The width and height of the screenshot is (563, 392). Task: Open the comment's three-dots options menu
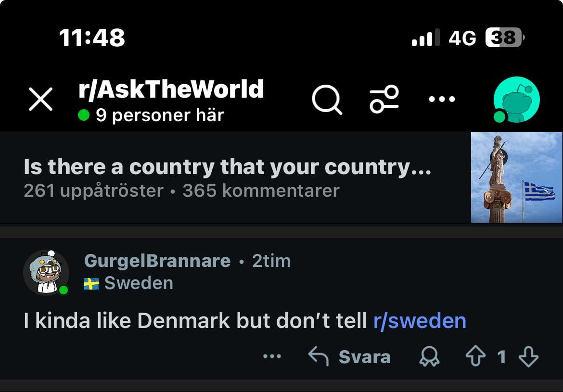[x=272, y=357]
